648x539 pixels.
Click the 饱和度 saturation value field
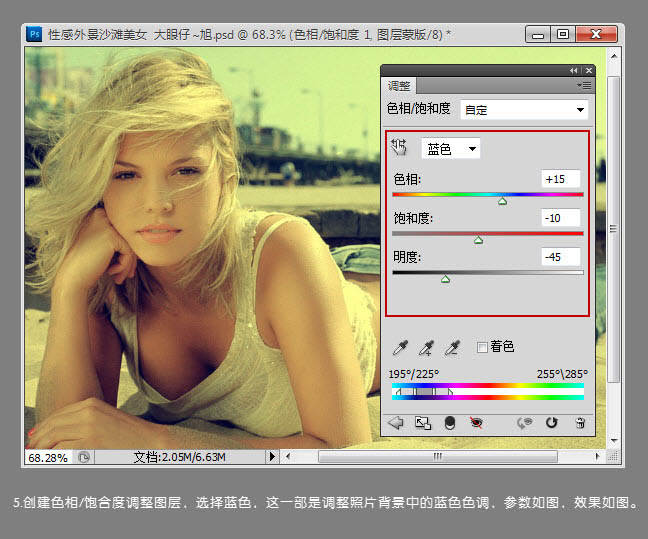tap(560, 218)
